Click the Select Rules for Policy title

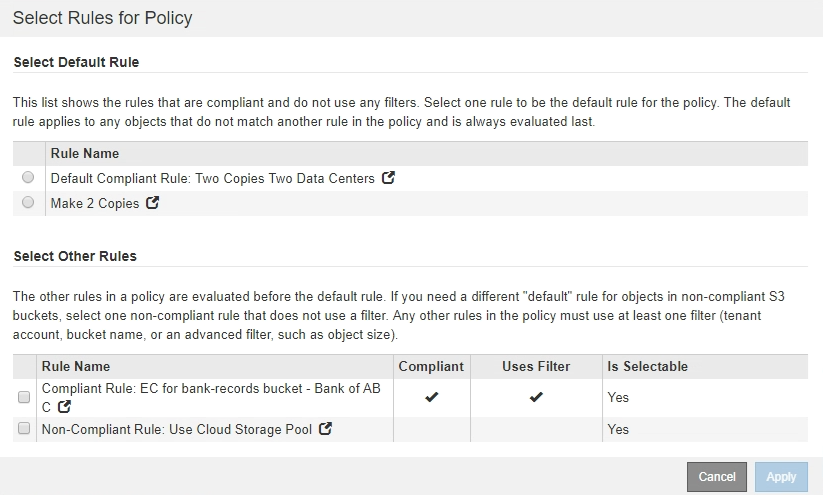[102, 18]
